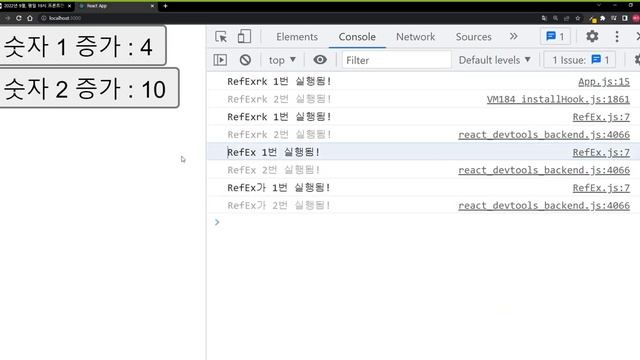Click the 숫자 2 증가 : 10 button
Image resolution: width=640 pixels, height=360 pixels.
89,88
